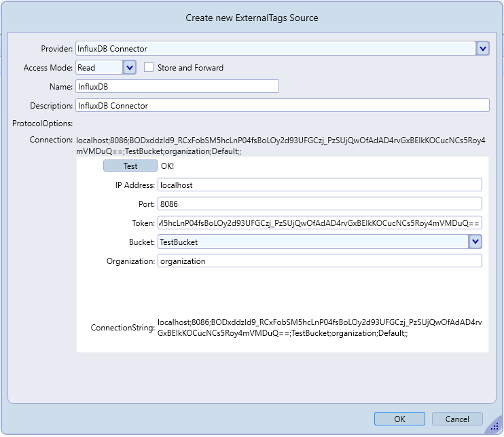Screen dimensions: 504x437
Task: Expand the Access Mode dropdown arrow
Action: (x=130, y=67)
